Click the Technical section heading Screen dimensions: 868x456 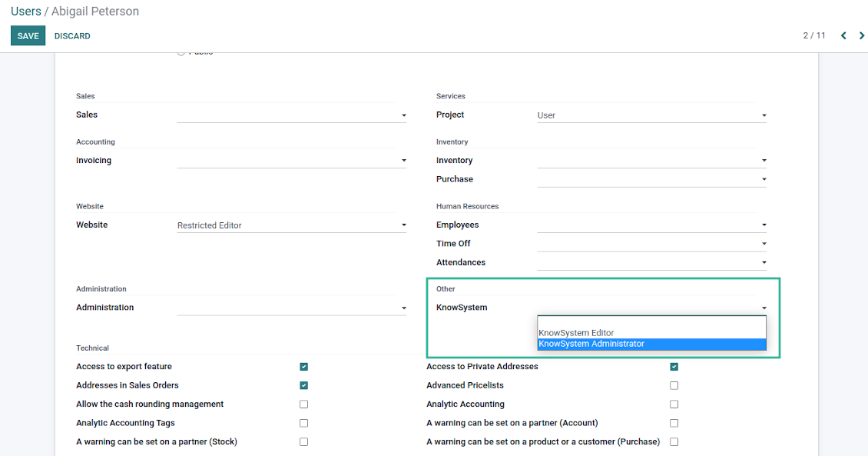tap(92, 348)
